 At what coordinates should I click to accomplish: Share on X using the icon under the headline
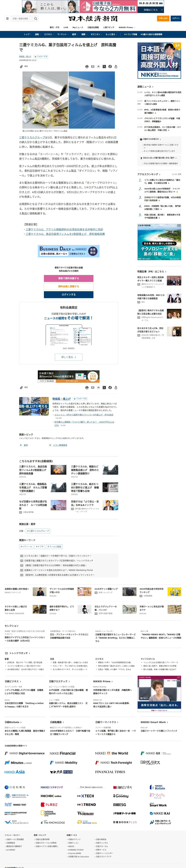pyautogui.click(x=104, y=67)
